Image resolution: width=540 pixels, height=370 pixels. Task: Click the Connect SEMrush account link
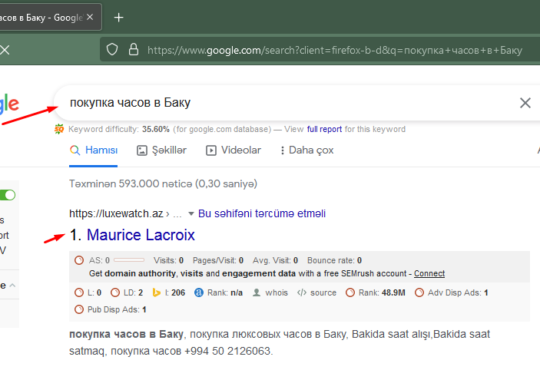coord(429,274)
